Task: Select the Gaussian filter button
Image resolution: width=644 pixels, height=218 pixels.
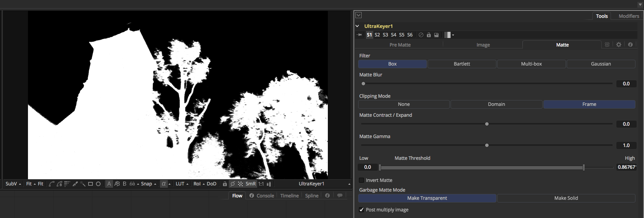Action: click(x=600, y=64)
